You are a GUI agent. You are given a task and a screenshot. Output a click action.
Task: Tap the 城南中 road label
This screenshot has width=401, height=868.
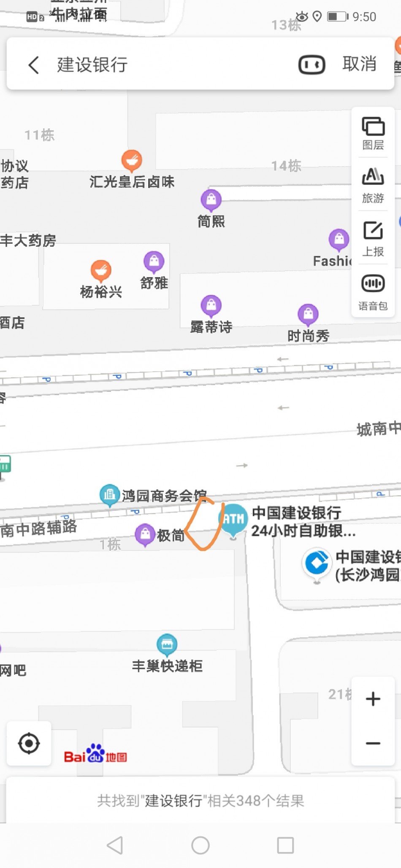(379, 429)
